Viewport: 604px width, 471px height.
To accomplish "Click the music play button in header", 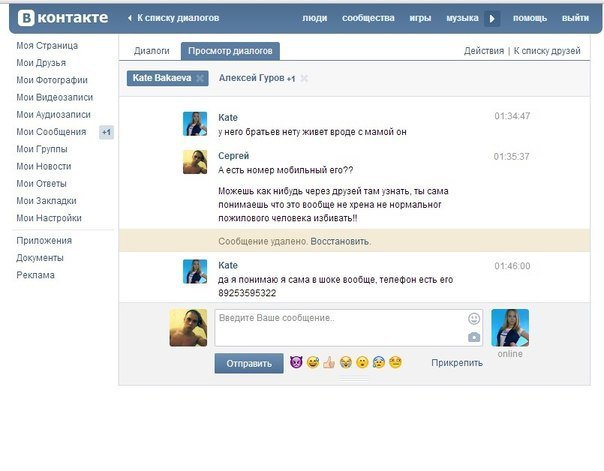I will (x=492, y=18).
